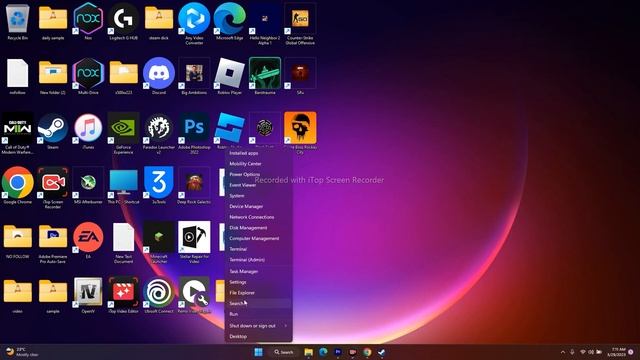Expand 'Shut down or sign out' submenu
The height and width of the screenshot is (360, 640).
pos(258,326)
